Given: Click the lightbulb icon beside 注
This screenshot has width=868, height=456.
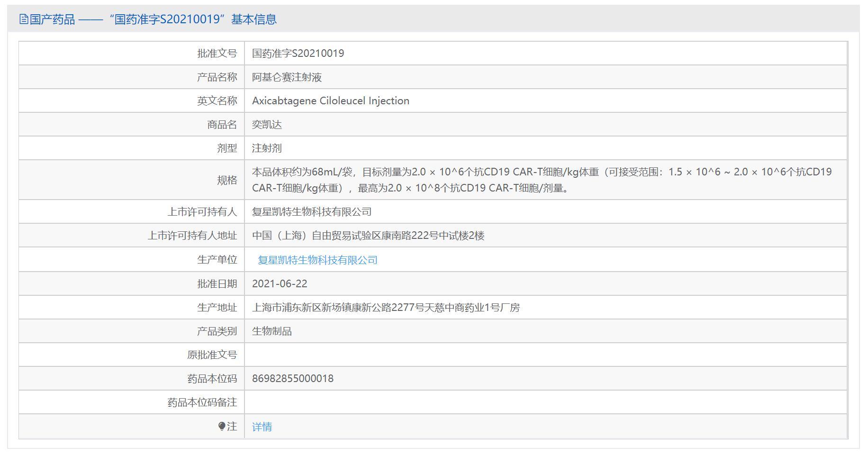Looking at the screenshot, I should click(x=222, y=426).
